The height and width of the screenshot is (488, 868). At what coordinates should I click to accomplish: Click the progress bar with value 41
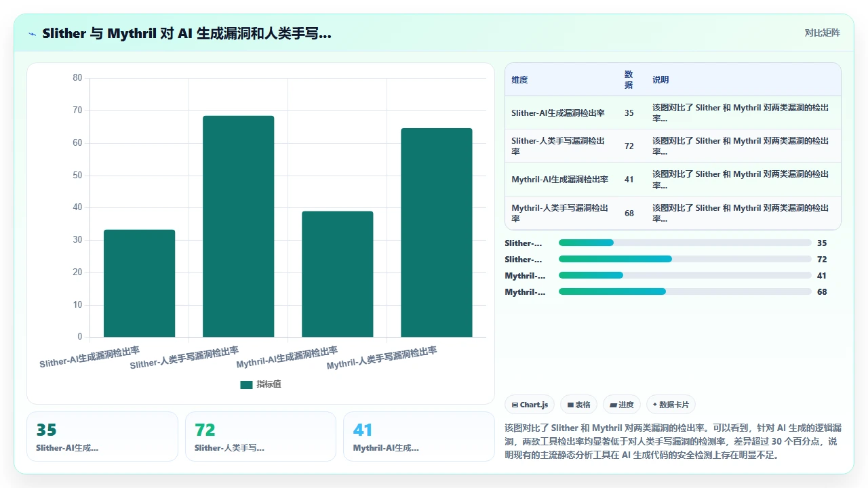pyautogui.click(x=685, y=275)
